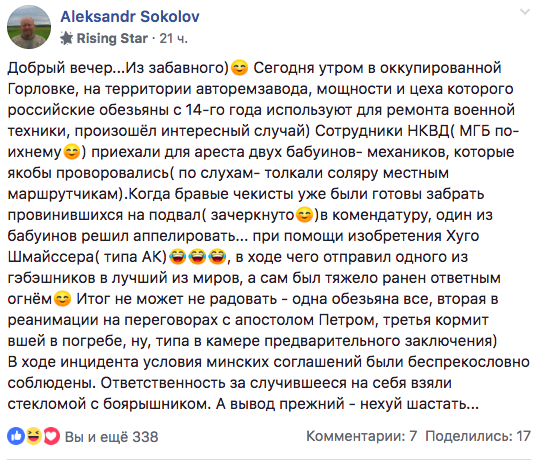Screen dimensions: 544x460
Task: Open the Aleksandr Sokolov name link
Action: [x=130, y=17]
